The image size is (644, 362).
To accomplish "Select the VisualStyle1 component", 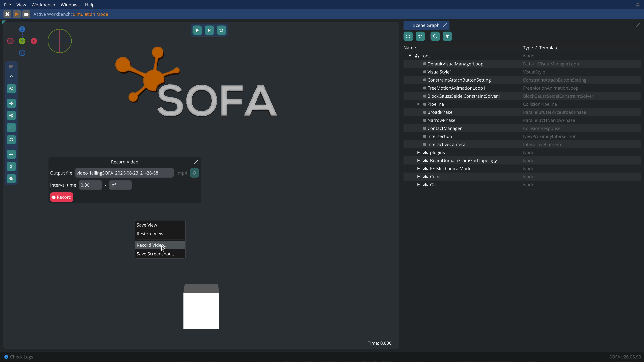I will 440,72.
